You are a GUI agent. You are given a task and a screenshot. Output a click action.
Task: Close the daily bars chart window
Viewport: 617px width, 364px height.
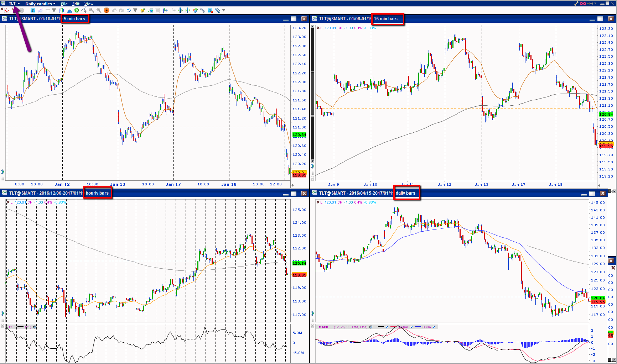point(602,193)
